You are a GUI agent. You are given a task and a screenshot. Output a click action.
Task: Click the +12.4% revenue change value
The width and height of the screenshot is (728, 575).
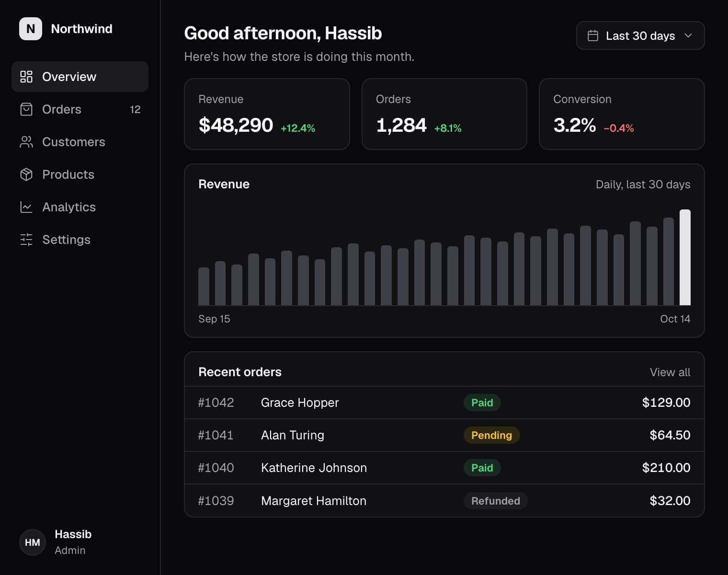pos(298,128)
